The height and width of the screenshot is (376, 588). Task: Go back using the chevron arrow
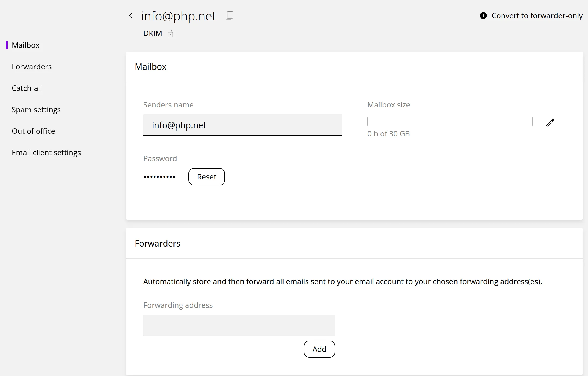(x=130, y=16)
